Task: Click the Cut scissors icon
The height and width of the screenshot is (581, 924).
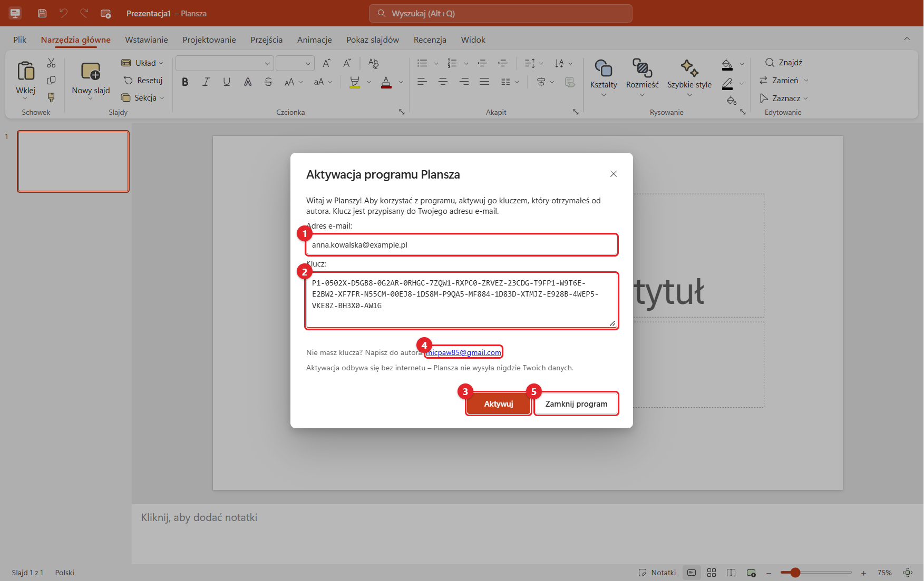Action: 51,63
